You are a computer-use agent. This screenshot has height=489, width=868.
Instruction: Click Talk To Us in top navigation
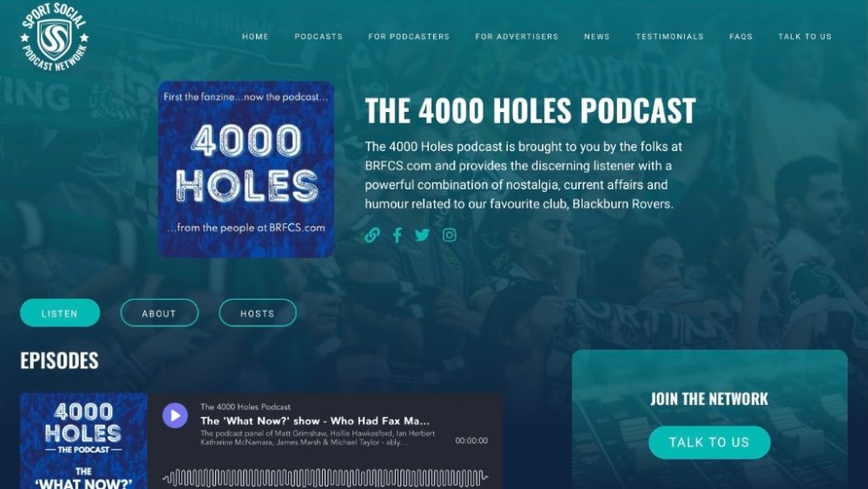[805, 36]
